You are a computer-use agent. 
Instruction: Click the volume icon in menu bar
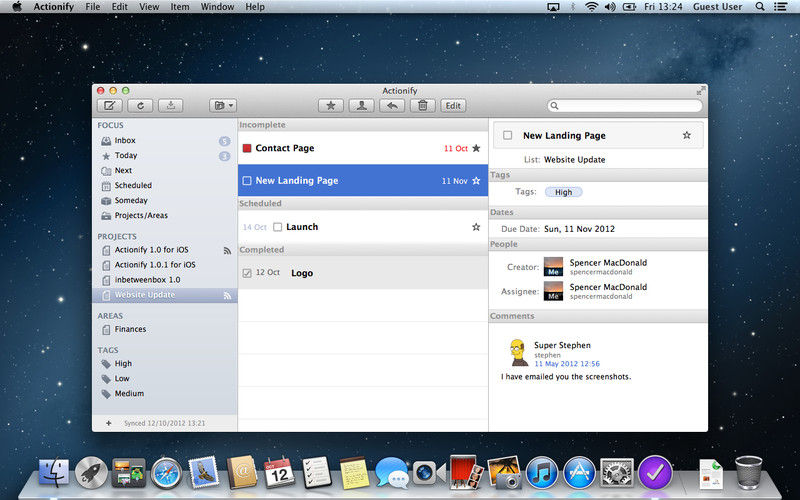click(610, 7)
